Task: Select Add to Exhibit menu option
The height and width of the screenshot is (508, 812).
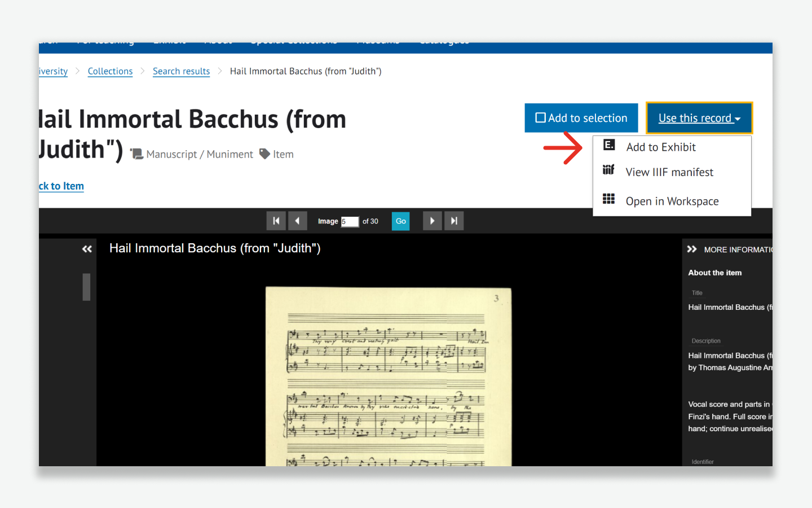Action: pos(661,147)
